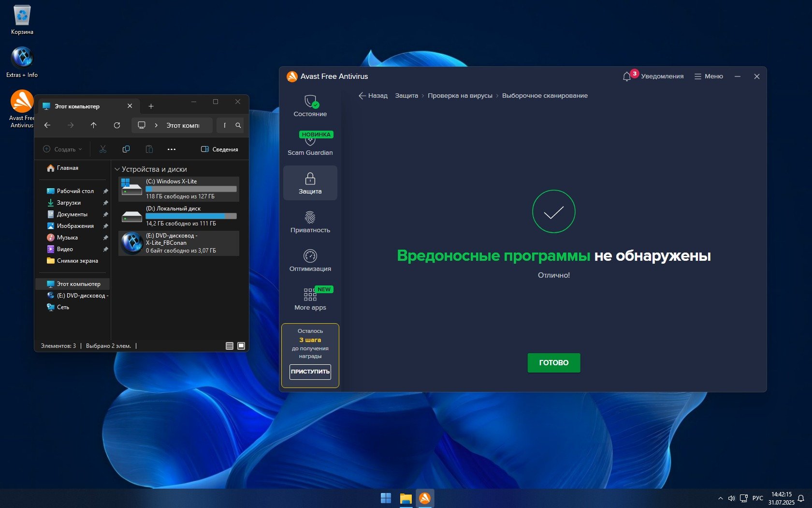Switch Explorer to large tiles view
This screenshot has width=812, height=508.
point(241,346)
